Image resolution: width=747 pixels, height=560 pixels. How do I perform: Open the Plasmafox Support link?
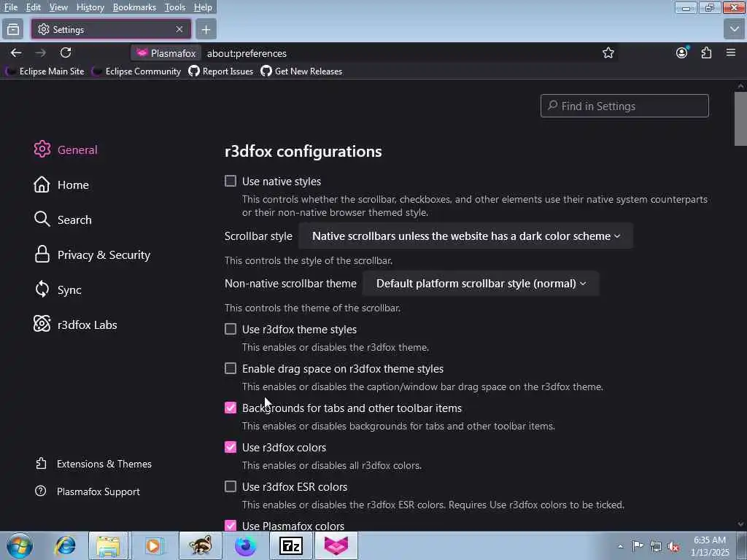point(88,491)
